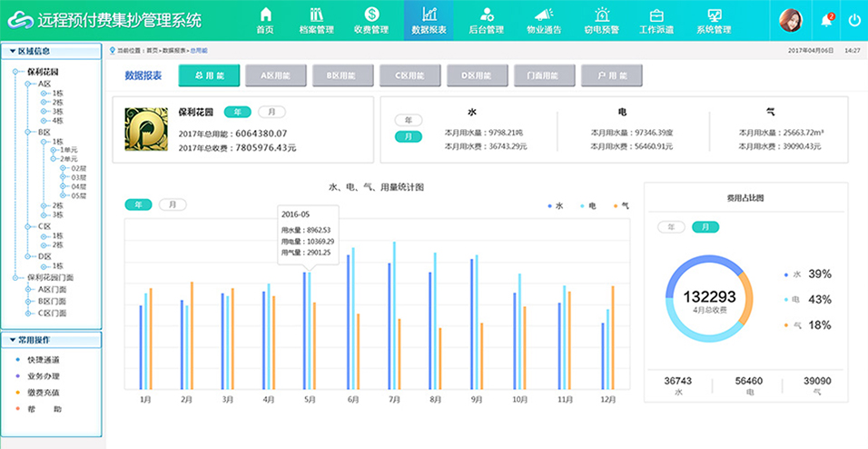The height and width of the screenshot is (449, 868).
Task: Switch 保利花园 summary card to 月
Action: (x=271, y=112)
